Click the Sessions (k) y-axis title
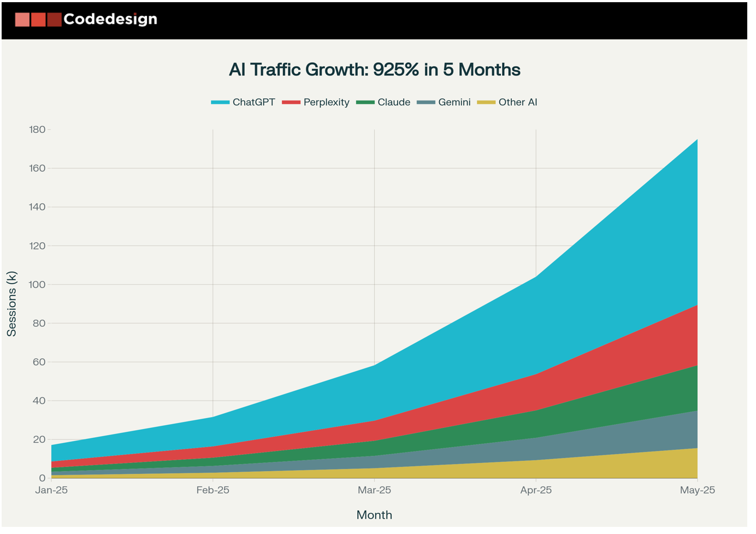 (11, 304)
